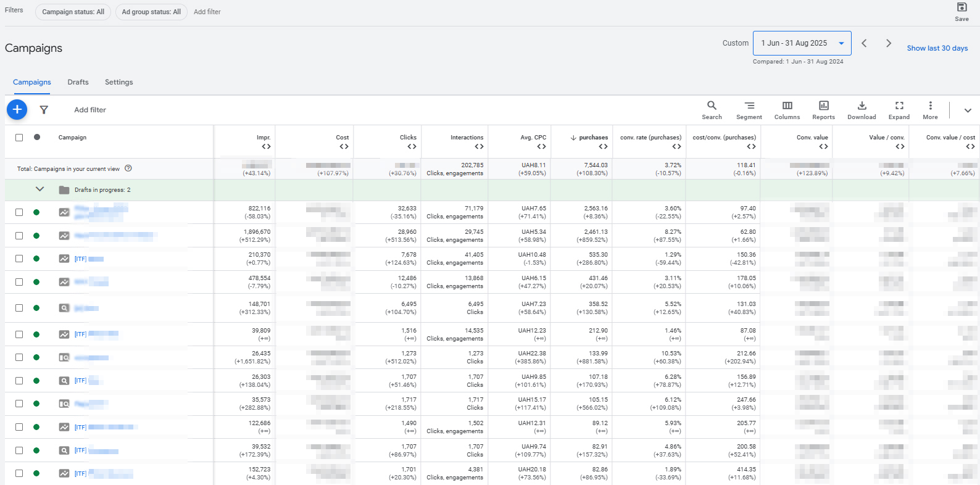Open the Reports icon
Screen dimensions: 980x485
(823, 110)
